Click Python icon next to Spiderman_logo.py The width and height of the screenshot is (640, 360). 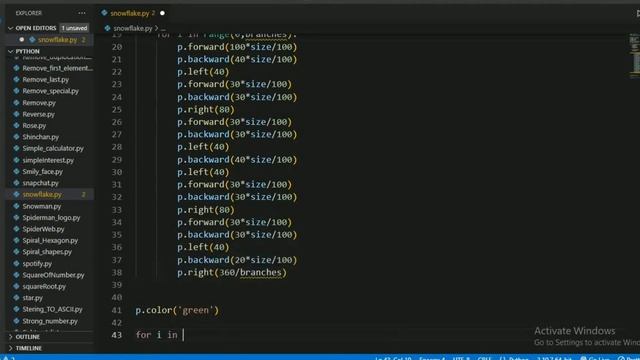[17, 218]
